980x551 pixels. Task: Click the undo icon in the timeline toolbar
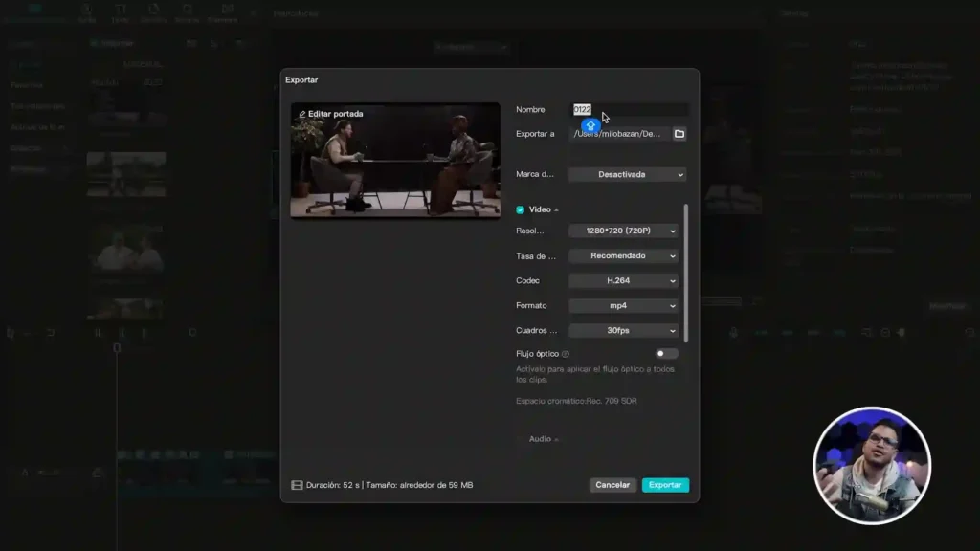pos(29,331)
